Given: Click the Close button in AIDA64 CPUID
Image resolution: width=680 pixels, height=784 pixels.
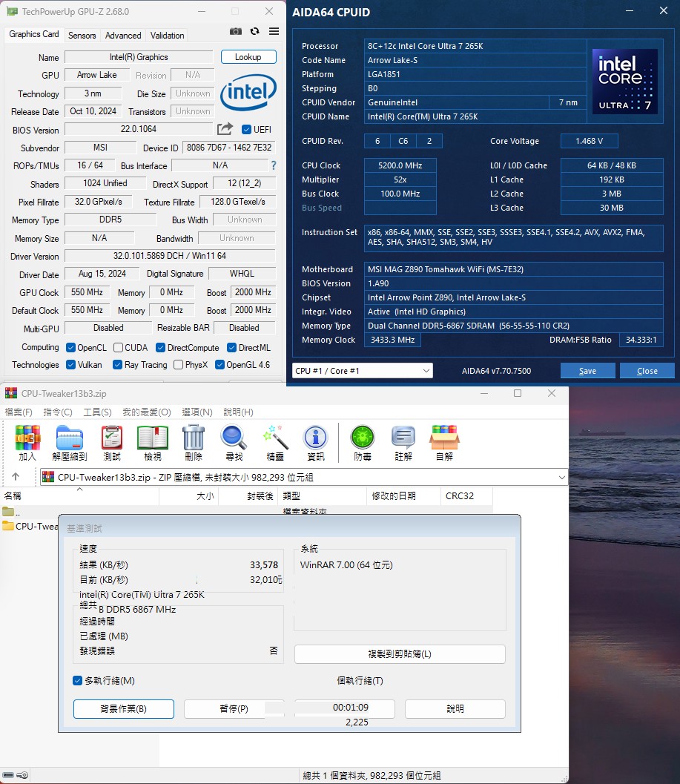Looking at the screenshot, I should coord(647,371).
